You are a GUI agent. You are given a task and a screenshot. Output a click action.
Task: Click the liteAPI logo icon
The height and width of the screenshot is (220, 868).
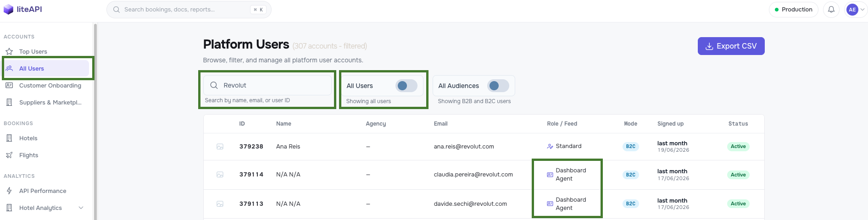(x=8, y=10)
